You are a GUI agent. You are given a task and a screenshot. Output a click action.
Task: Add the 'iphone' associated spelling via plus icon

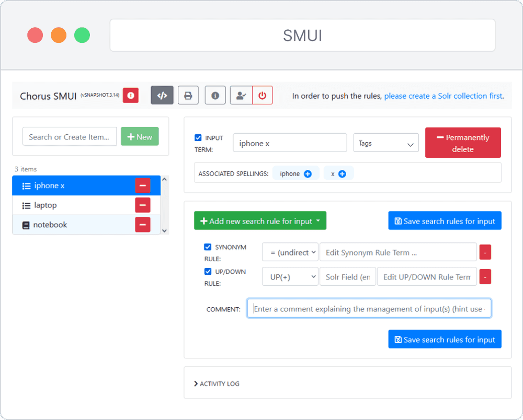coord(308,173)
